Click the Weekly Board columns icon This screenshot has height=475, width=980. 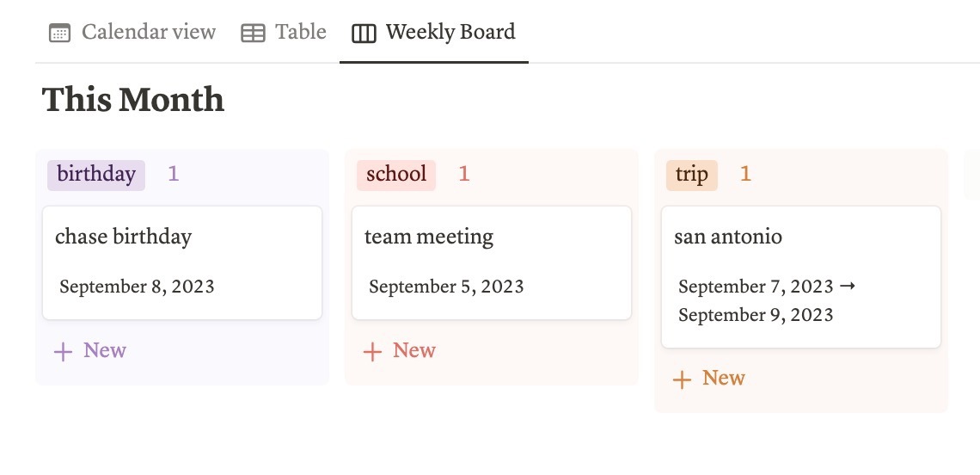[364, 33]
